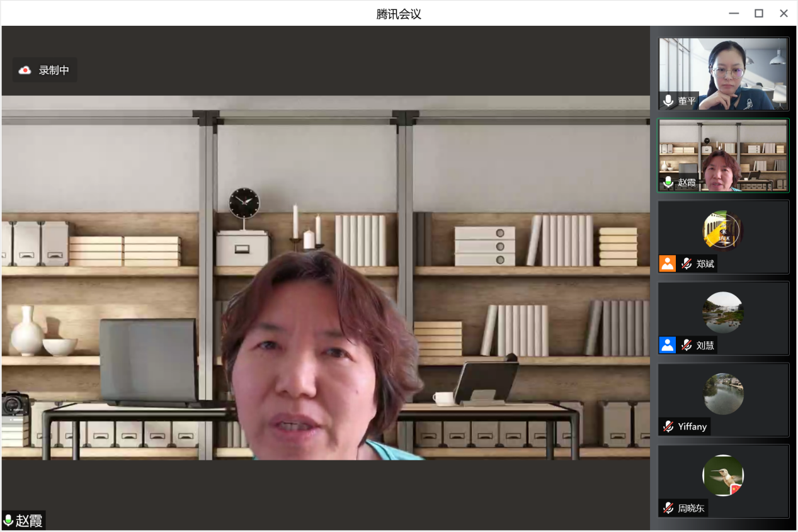
Task: Click the name label '董平'
Action: (687, 101)
